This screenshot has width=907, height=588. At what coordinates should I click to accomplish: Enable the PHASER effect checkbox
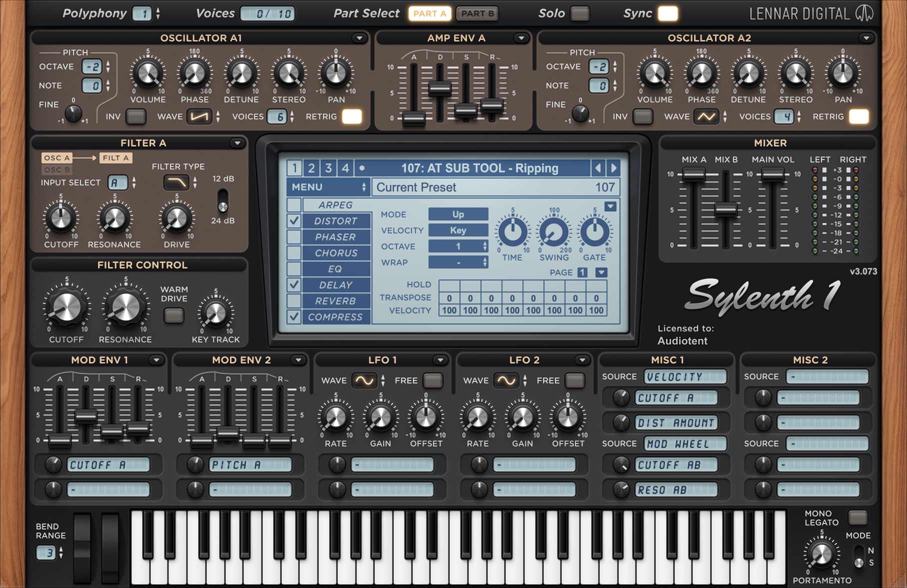pyautogui.click(x=294, y=237)
